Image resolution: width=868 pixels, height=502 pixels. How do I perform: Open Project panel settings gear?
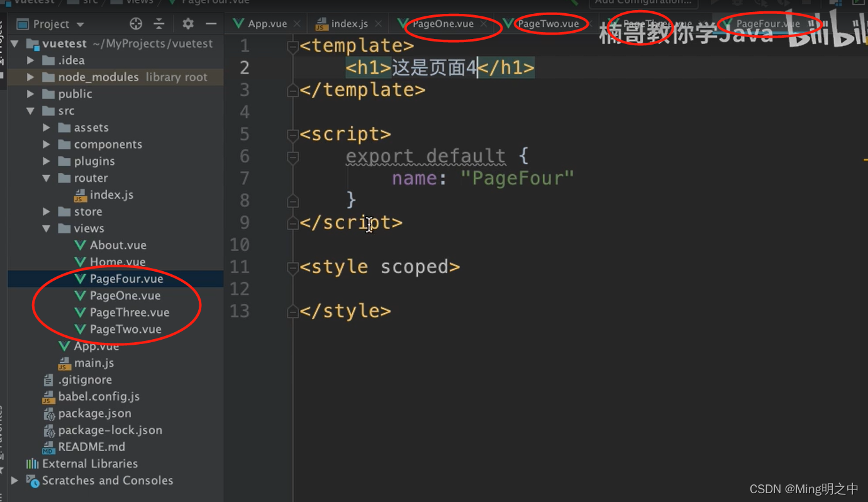tap(188, 24)
